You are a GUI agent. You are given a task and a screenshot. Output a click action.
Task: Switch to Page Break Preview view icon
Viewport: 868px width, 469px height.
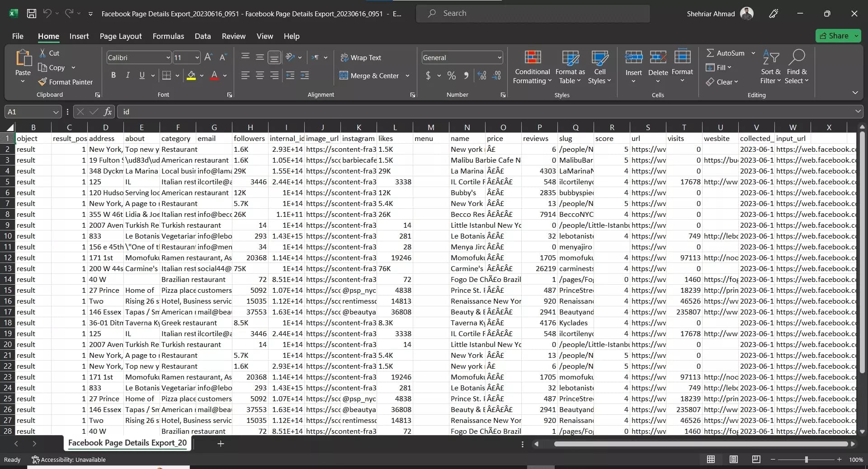click(756, 459)
